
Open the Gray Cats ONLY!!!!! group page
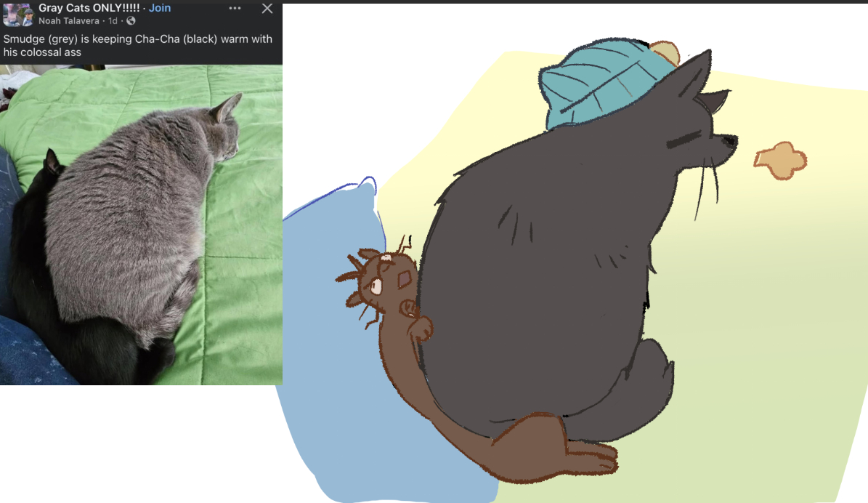pos(89,8)
